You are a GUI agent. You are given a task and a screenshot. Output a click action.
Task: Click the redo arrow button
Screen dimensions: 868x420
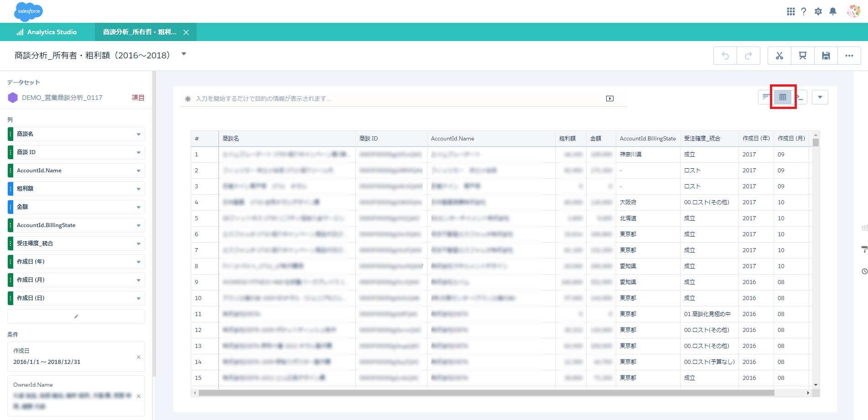748,56
